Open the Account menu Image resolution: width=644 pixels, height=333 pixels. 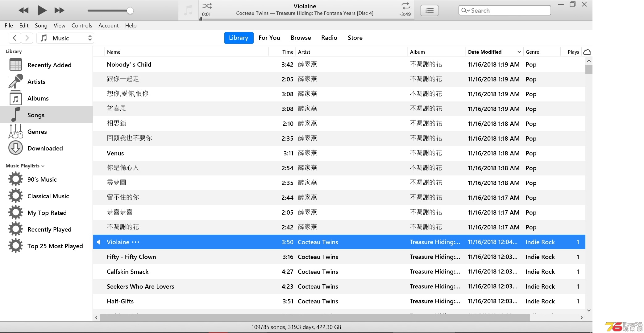point(108,26)
